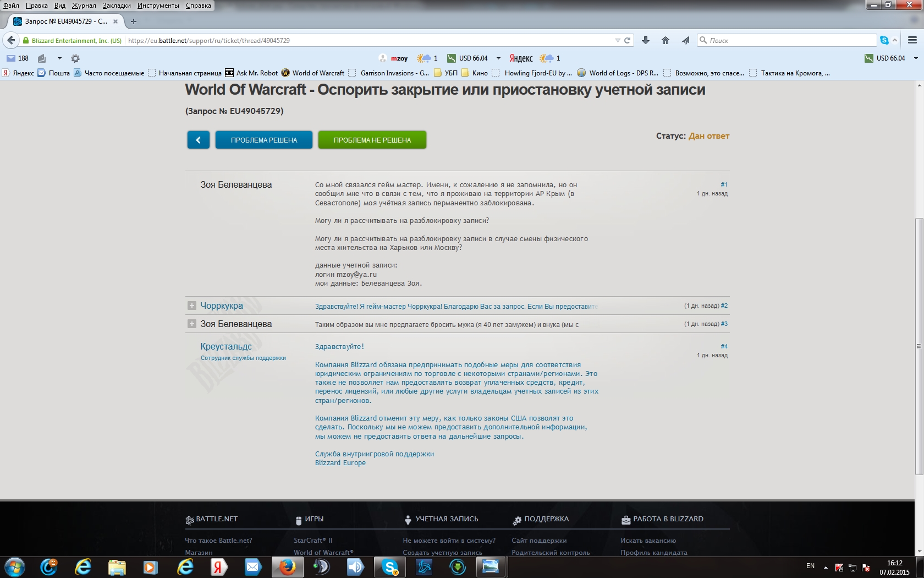Viewport: 924px width, 578px height.
Task: Open the far-right USD 66.04 dropdown arrow
Action: coord(916,58)
